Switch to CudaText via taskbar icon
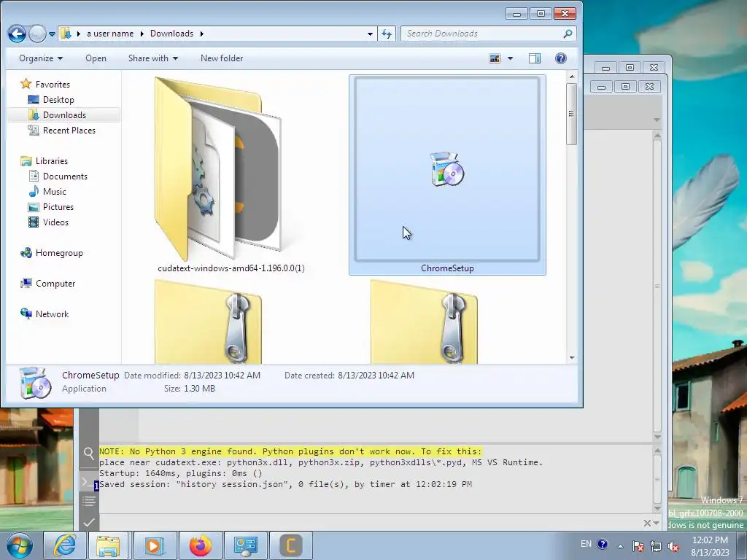The image size is (747, 560). pyautogui.click(x=291, y=545)
